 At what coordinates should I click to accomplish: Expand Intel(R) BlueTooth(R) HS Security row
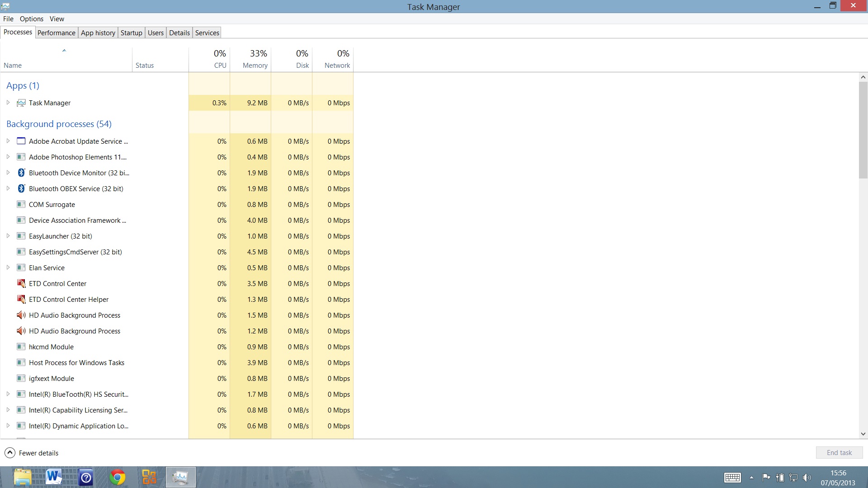pyautogui.click(x=8, y=394)
